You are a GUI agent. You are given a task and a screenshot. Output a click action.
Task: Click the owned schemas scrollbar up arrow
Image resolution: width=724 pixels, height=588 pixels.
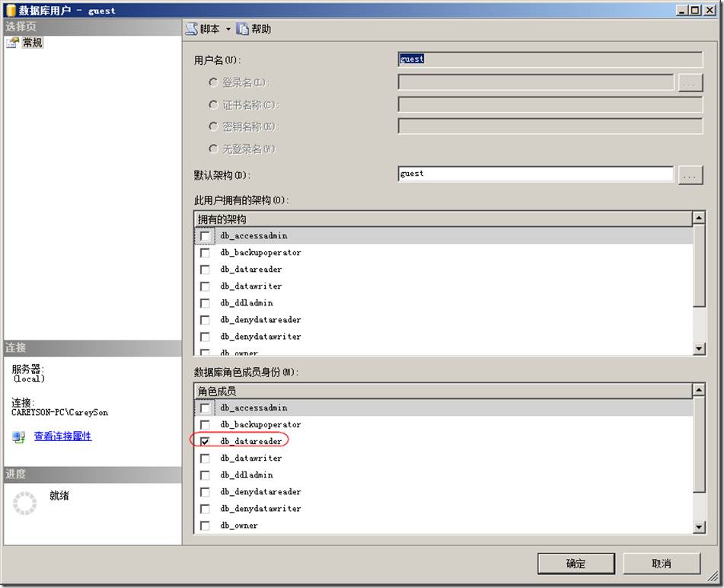click(x=699, y=218)
